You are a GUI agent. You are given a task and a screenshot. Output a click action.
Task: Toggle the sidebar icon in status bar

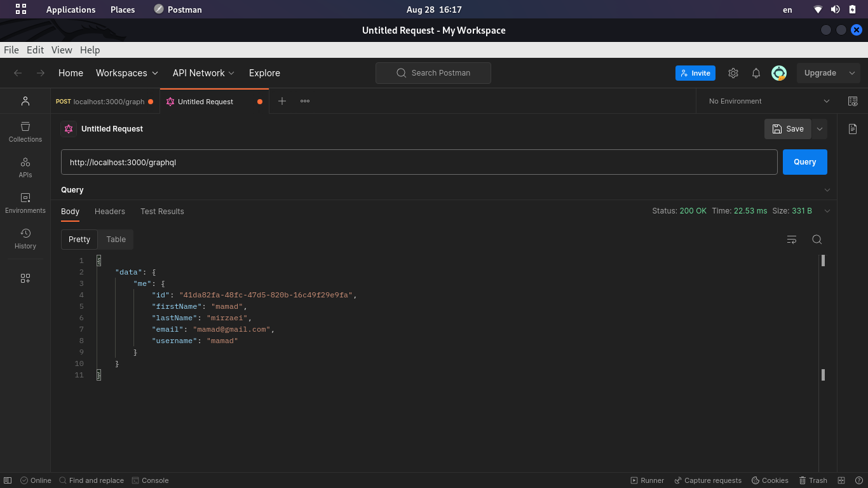8,480
